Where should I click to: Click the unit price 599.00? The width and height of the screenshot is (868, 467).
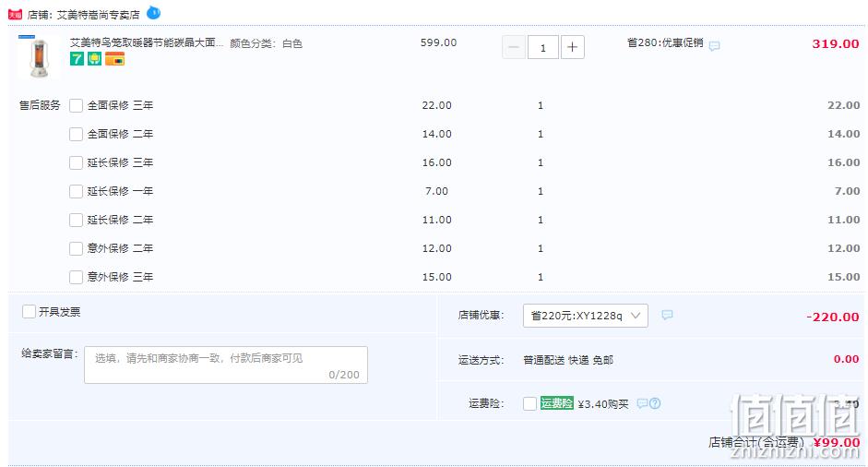click(438, 42)
